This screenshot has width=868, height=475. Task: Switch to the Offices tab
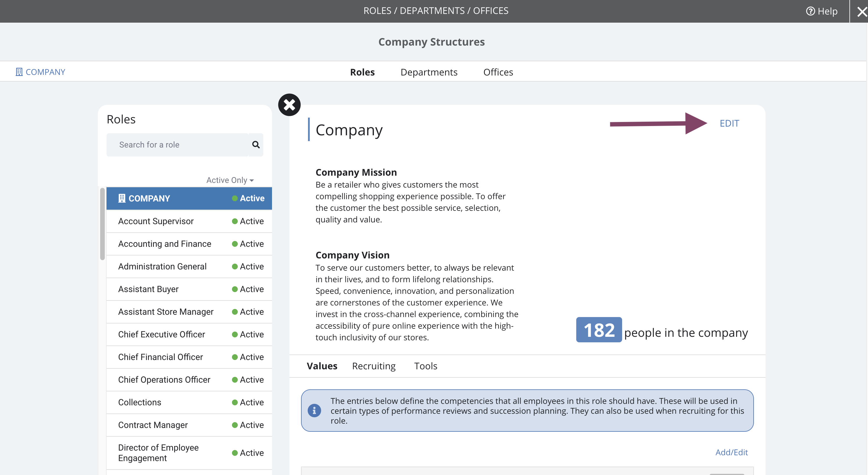coord(498,72)
